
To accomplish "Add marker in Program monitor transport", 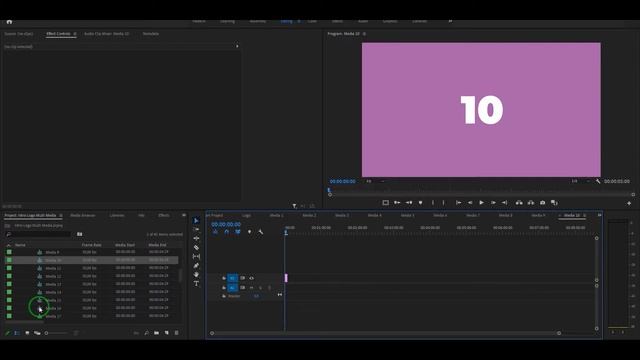I will point(420,202).
